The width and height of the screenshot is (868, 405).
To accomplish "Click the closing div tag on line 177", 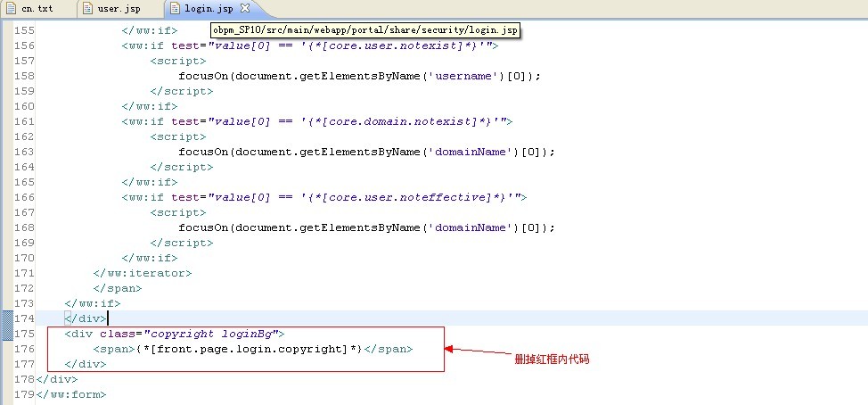I will [x=86, y=365].
